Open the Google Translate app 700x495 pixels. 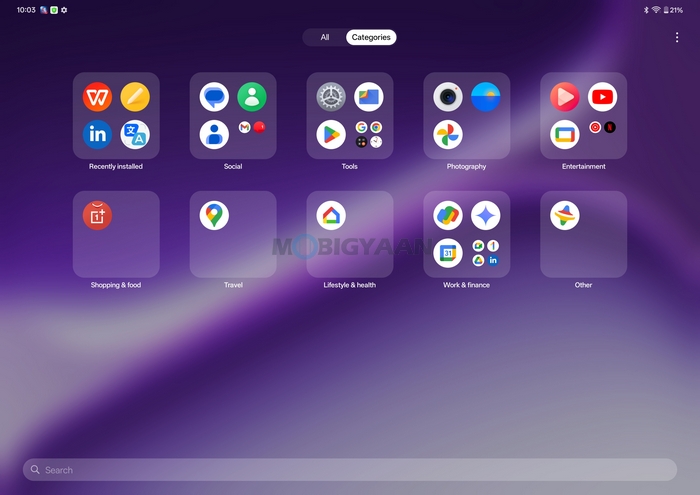pyautogui.click(x=135, y=134)
